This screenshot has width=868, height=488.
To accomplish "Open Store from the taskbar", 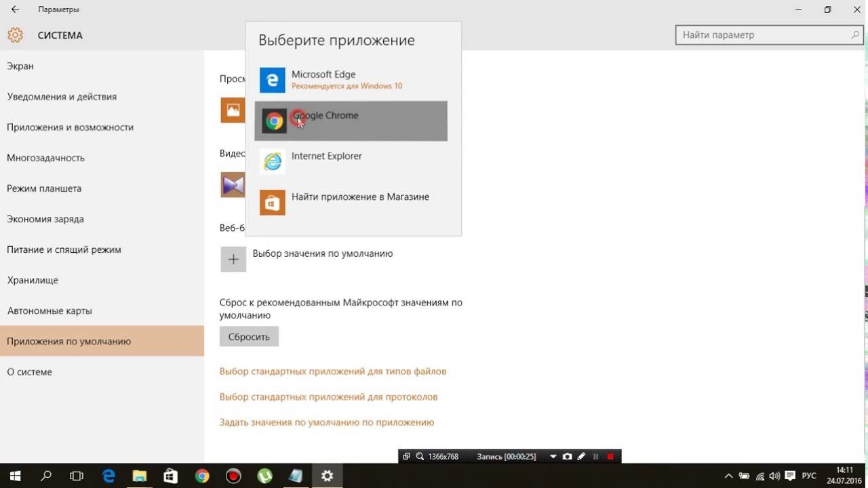I will pos(171,476).
